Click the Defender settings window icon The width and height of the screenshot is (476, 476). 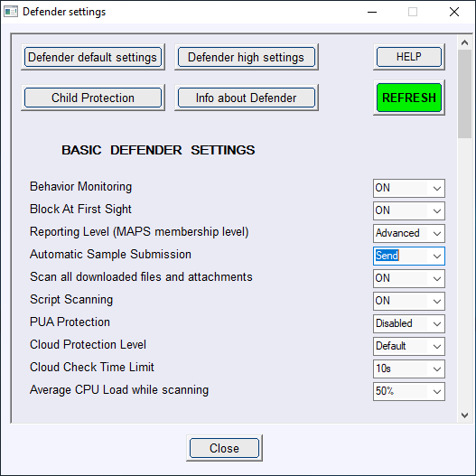(x=11, y=12)
